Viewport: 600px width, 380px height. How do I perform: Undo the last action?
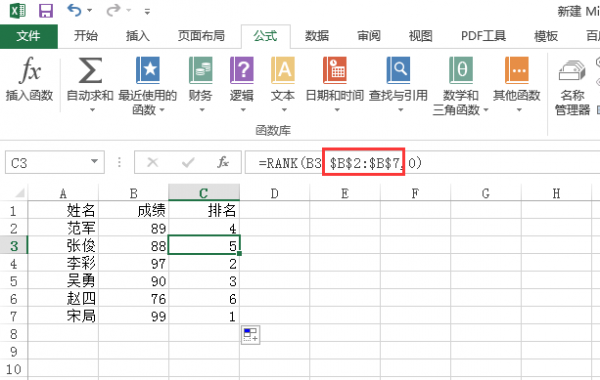pos(74,10)
